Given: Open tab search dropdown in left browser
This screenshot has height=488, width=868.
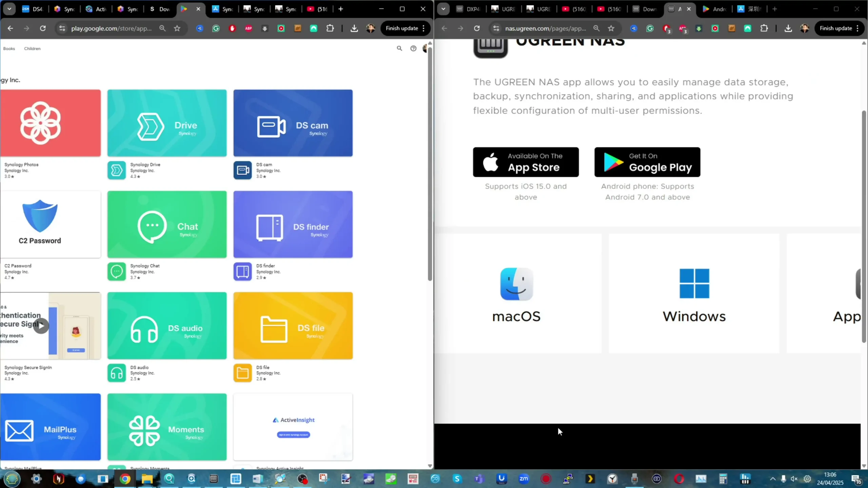Looking at the screenshot, I should coord(9,9).
